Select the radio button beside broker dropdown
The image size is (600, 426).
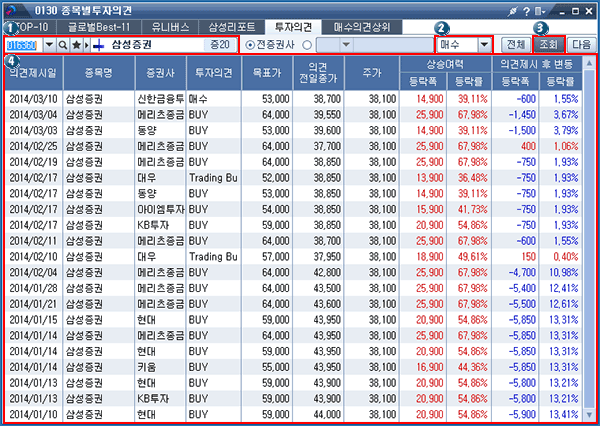(307, 45)
